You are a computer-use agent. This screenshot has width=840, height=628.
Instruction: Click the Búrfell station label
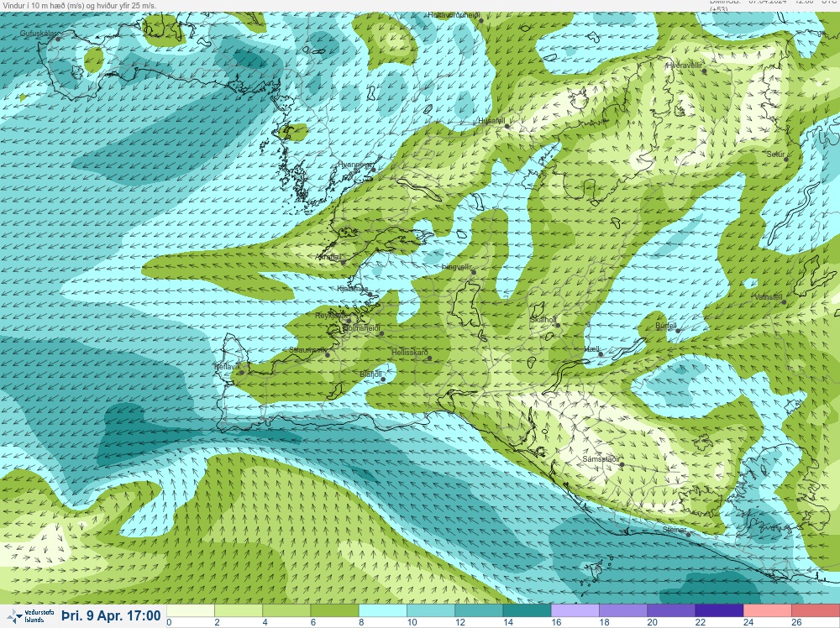(666, 326)
